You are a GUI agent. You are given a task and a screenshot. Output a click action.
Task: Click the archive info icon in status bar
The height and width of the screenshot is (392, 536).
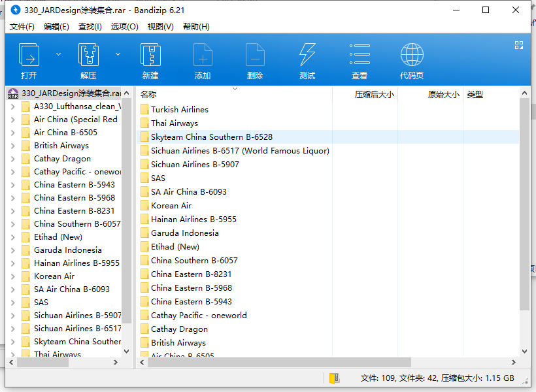334,378
